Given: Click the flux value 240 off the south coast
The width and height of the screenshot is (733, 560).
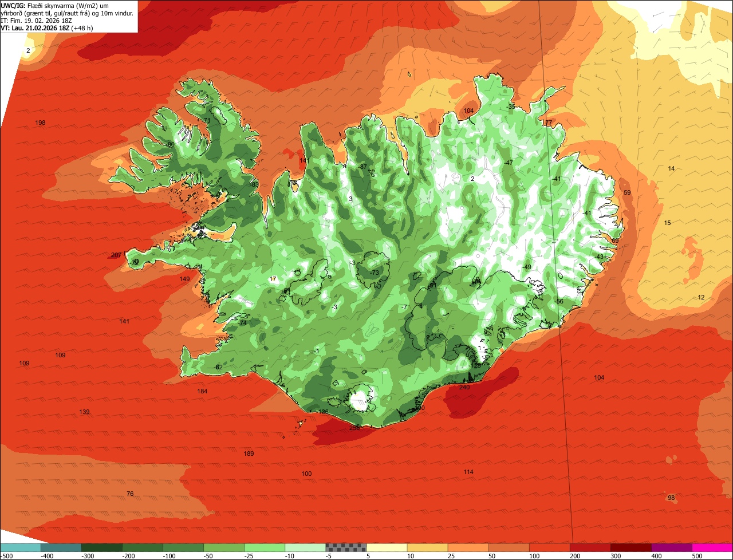Looking at the screenshot, I should point(464,388).
